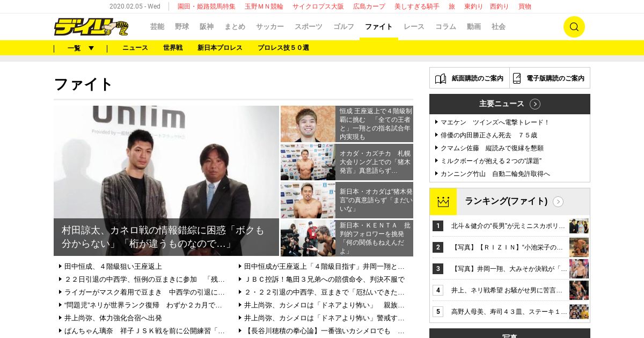This screenshot has height=338, width=644.
Task: Open the 新日本・ＫＥＮＴＡ 批判的フォロワー article
Action: tap(347, 238)
